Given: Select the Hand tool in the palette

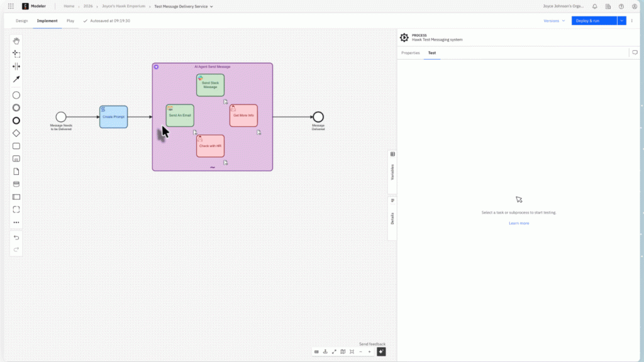Looking at the screenshot, I should (16, 41).
